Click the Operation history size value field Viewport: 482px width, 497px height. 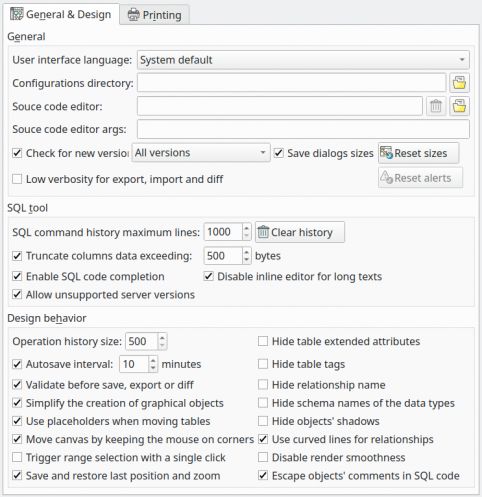click(141, 341)
